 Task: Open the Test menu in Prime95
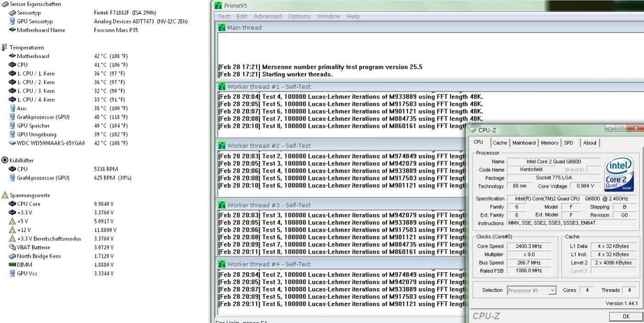[x=224, y=16]
